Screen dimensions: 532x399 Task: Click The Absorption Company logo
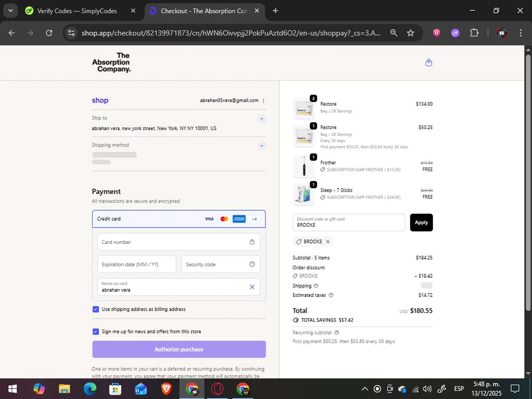pyautogui.click(x=111, y=62)
